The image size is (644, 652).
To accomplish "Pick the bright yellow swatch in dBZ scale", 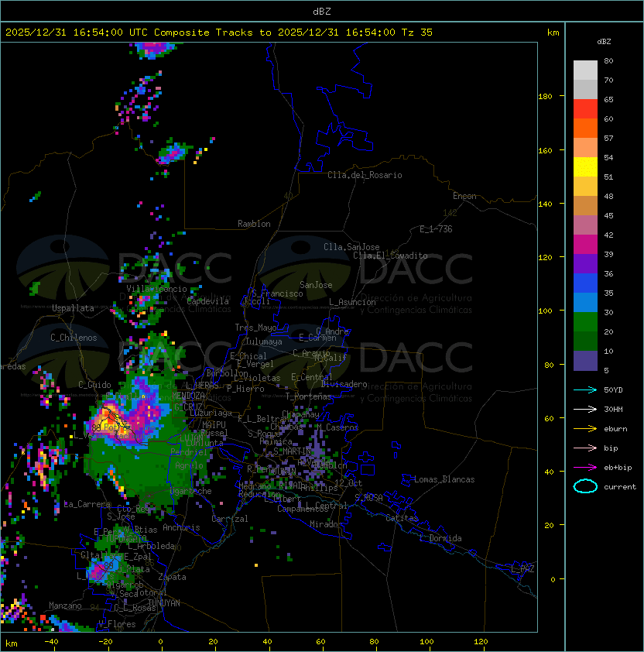I will click(x=585, y=166).
